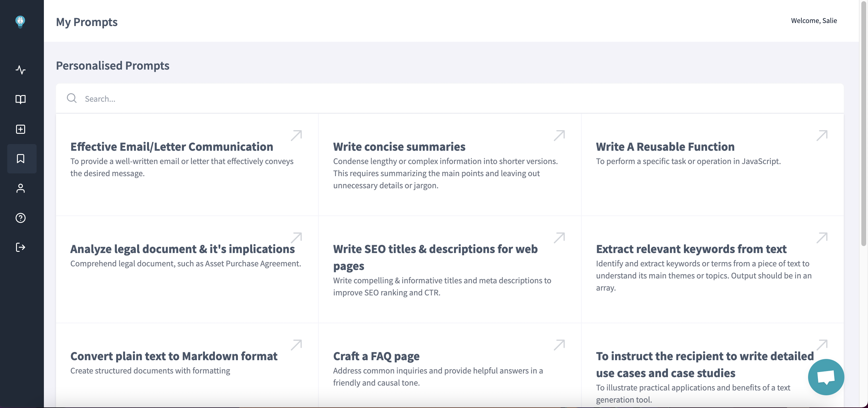The image size is (868, 408).
Task: Open the user profile icon in sidebar
Action: point(21,188)
